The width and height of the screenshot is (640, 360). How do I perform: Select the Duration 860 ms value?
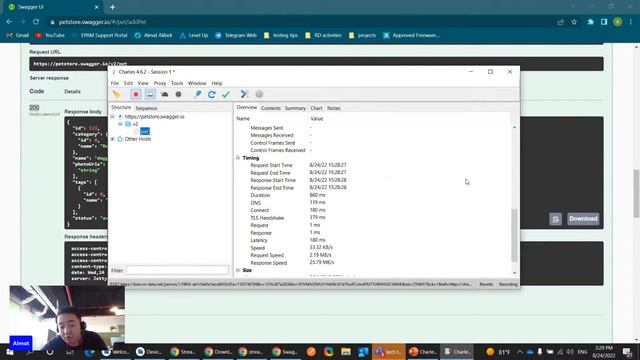(x=317, y=195)
